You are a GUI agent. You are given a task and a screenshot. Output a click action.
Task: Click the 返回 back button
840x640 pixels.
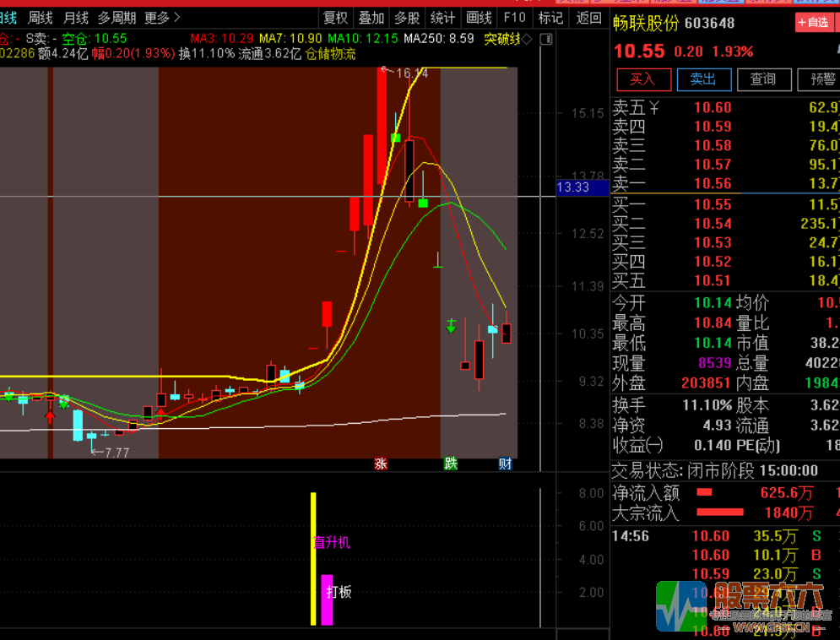point(588,19)
